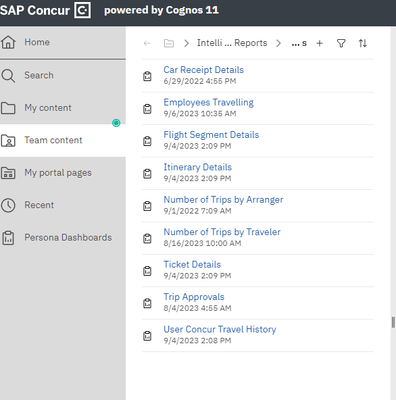Click the SAP Concur logo icon
Screen dimensions: 396x400
coord(82,10)
